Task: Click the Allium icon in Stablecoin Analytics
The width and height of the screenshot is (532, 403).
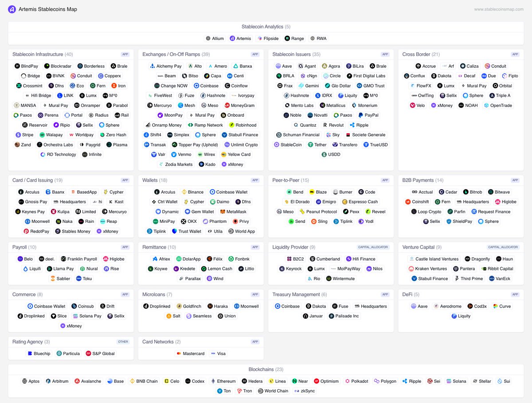Action: pyautogui.click(x=208, y=39)
